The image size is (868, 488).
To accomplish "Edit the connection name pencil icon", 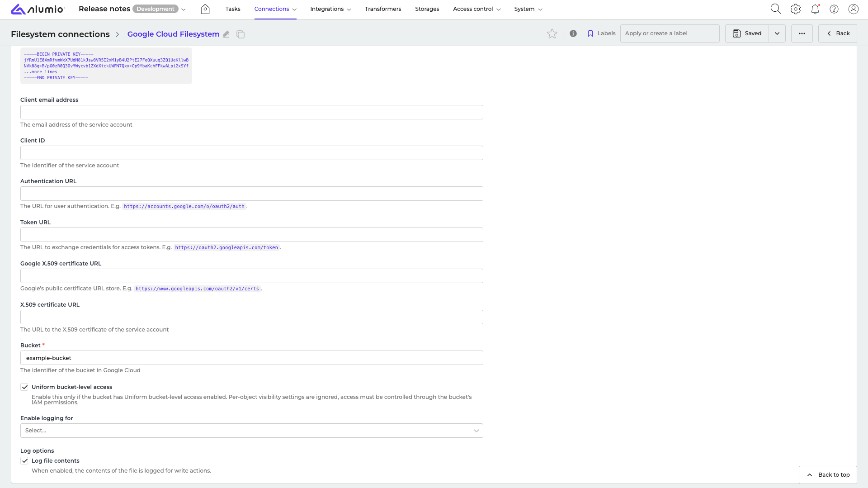I will click(x=226, y=34).
